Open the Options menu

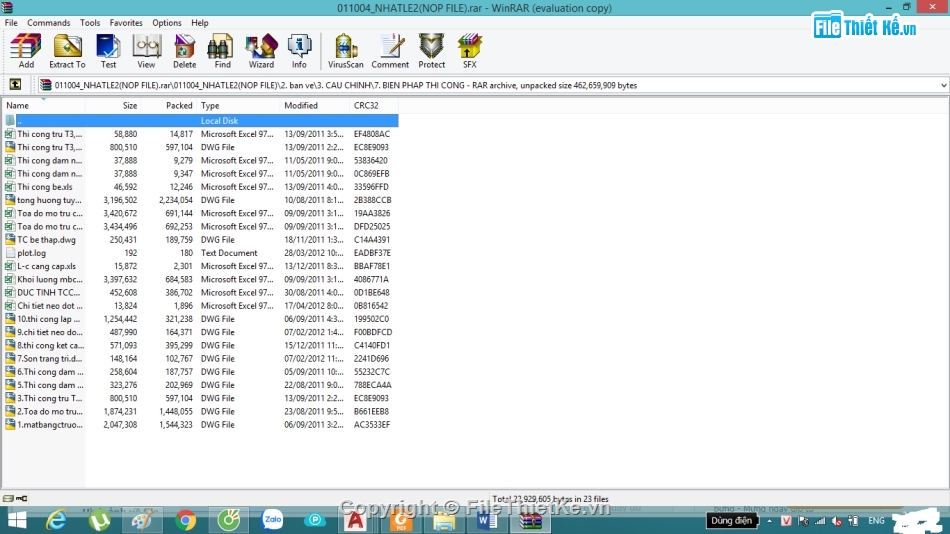167,22
